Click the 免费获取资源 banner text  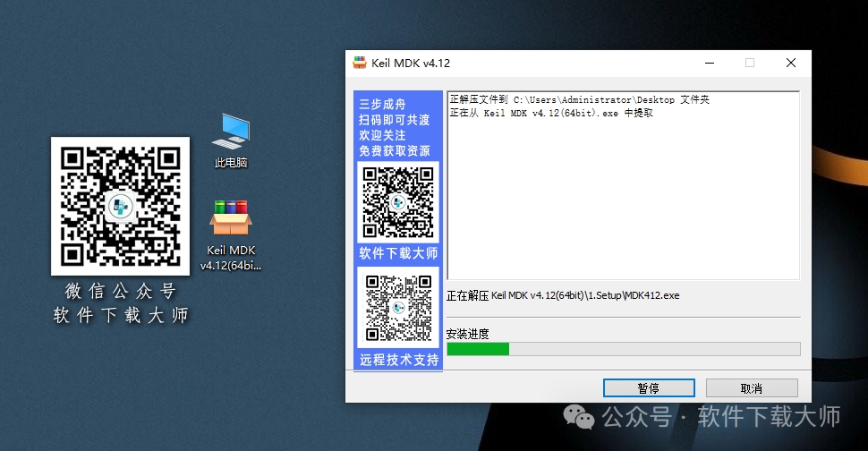click(x=394, y=150)
